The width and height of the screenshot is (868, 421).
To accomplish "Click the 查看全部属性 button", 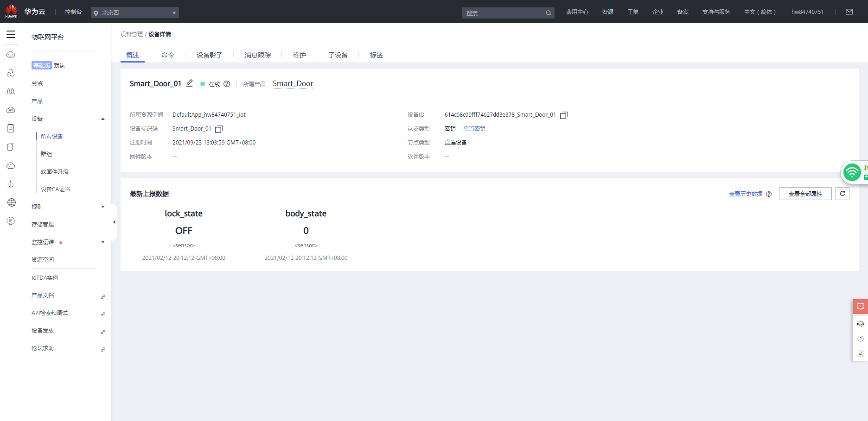I will pos(805,194).
